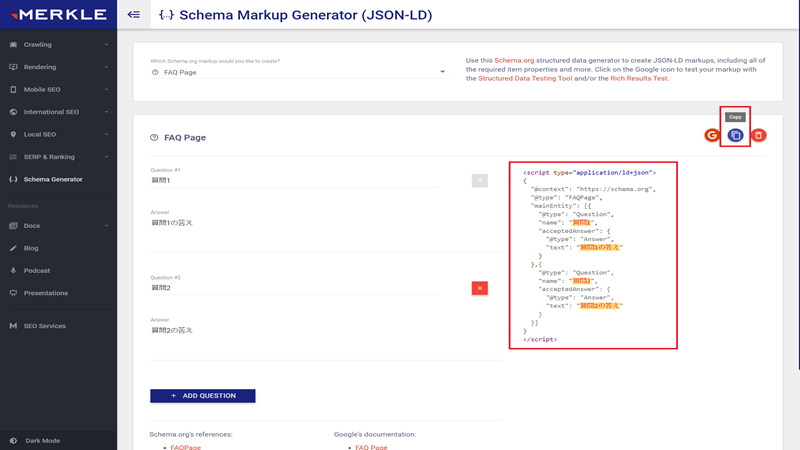
Task: Expand the Rendering menu
Action: pos(106,67)
